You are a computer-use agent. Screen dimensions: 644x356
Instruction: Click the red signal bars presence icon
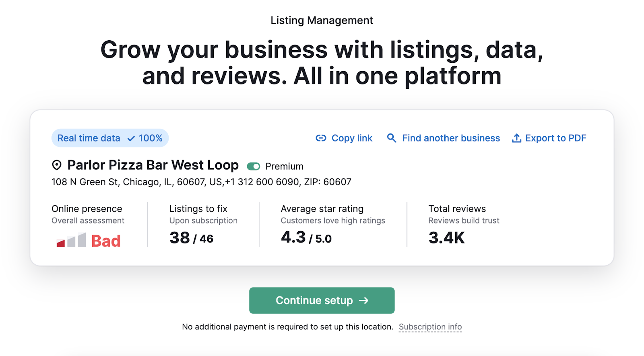(71, 240)
